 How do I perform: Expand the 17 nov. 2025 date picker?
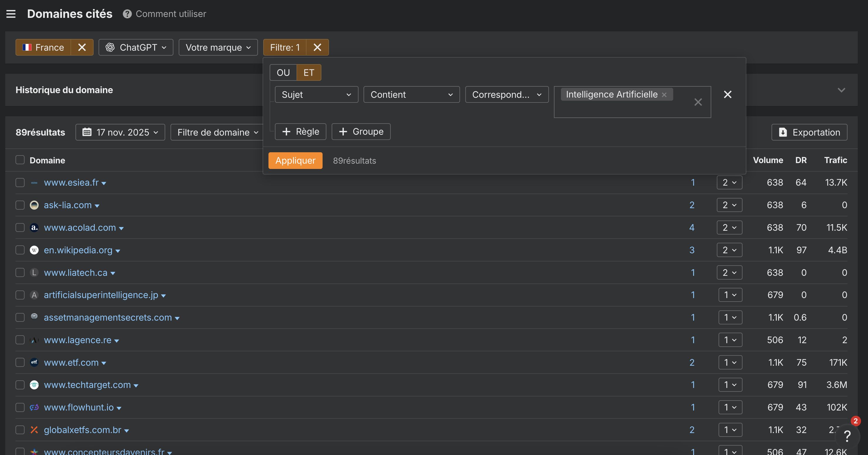pos(120,132)
